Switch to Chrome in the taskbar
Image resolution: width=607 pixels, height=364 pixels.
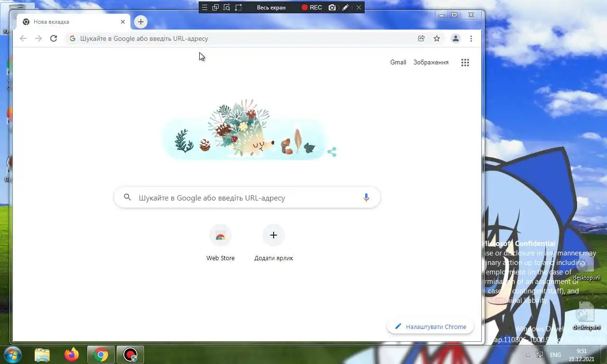(x=101, y=355)
